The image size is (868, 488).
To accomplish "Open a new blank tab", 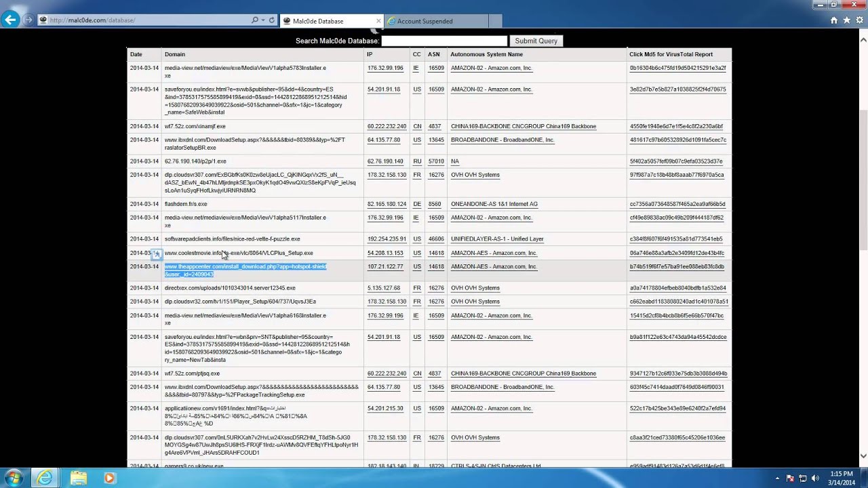I will (x=496, y=21).
